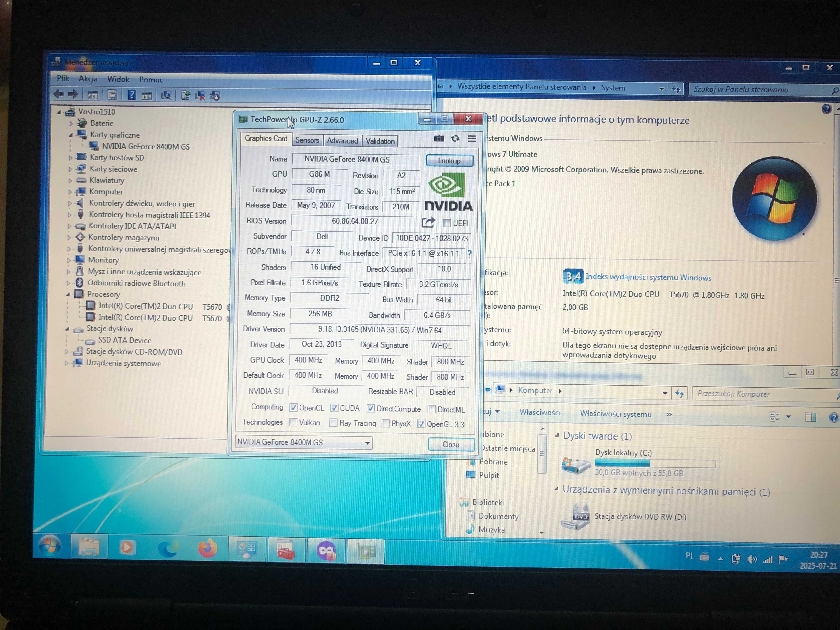Click the Lookup button
The image size is (840, 630).
click(x=449, y=161)
